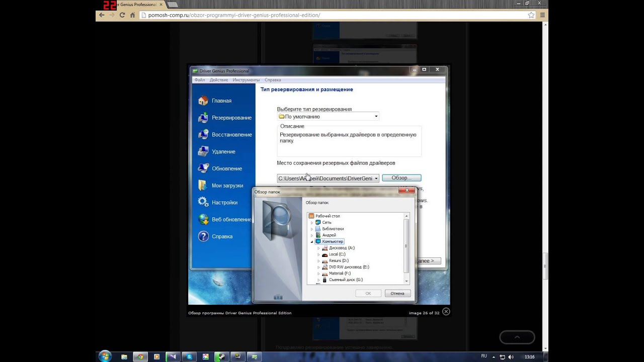Bookmark this page with the star icon

tap(531, 15)
